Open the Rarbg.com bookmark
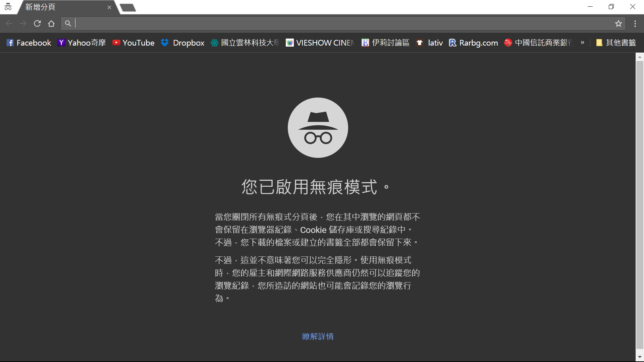Screen dimensions: 644x362 [473, 43]
